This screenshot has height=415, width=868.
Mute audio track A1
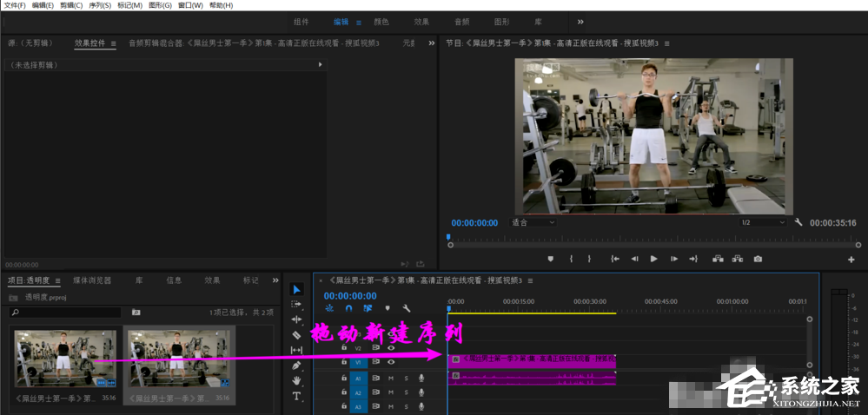pos(391,378)
